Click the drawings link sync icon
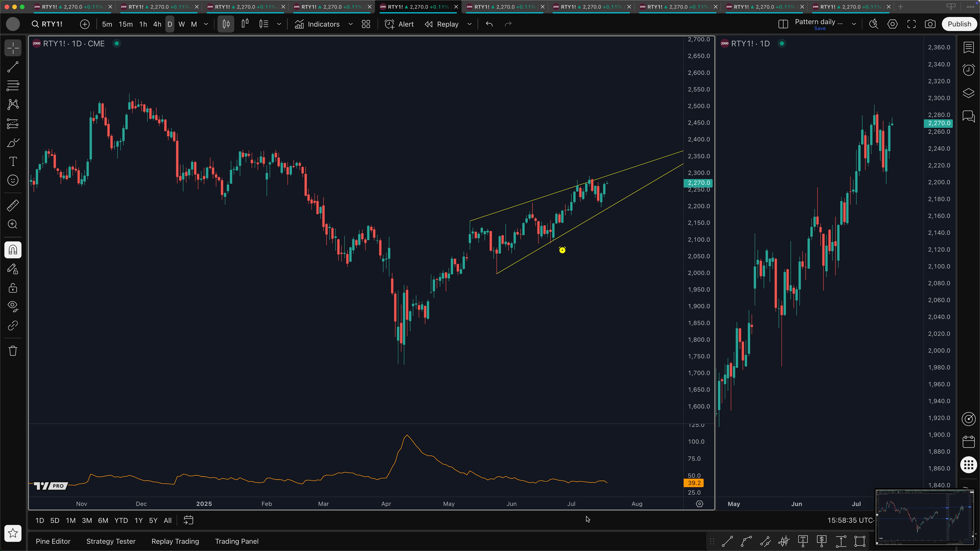The image size is (980, 551). click(13, 325)
